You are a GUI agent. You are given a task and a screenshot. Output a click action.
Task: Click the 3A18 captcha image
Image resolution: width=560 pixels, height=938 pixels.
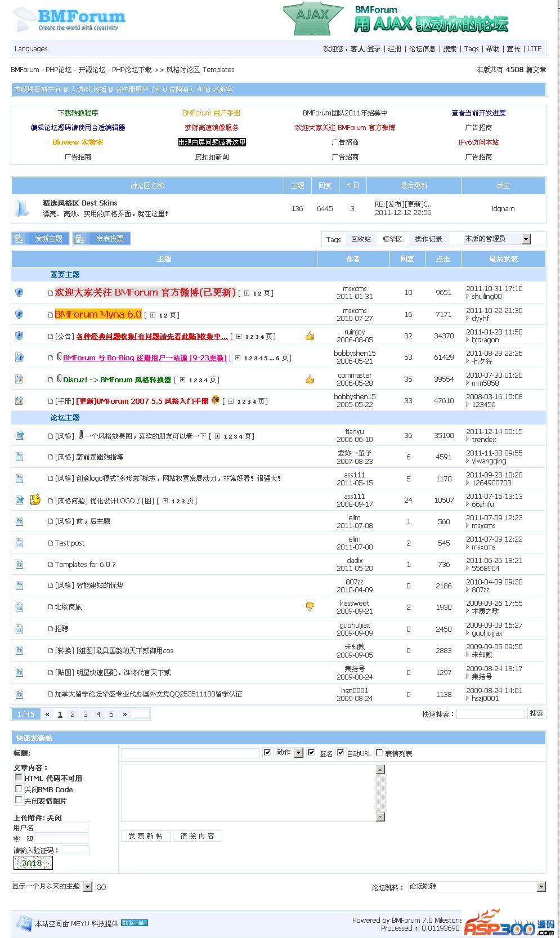(33, 863)
